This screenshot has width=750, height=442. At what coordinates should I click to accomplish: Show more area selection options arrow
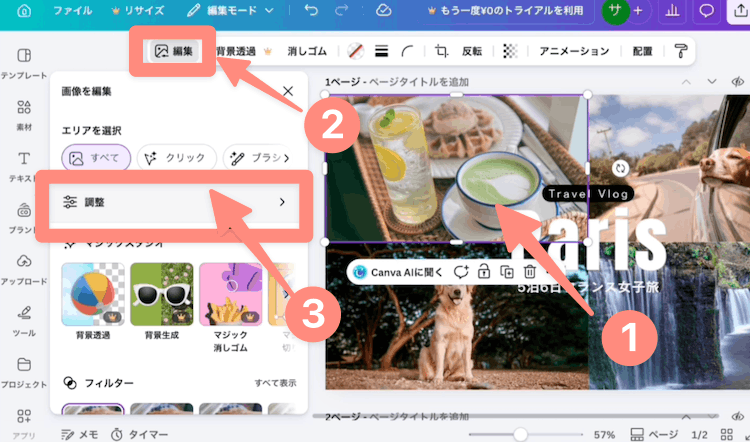pyautogui.click(x=287, y=158)
